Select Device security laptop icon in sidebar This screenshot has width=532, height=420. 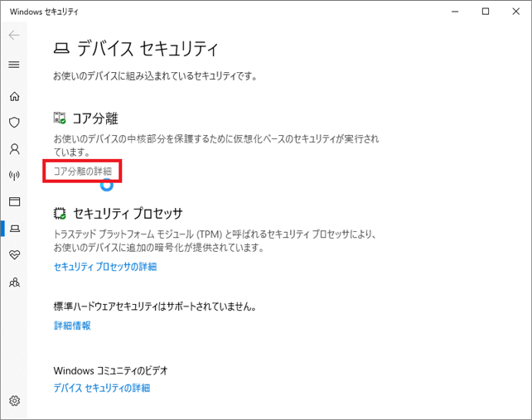coord(13,228)
